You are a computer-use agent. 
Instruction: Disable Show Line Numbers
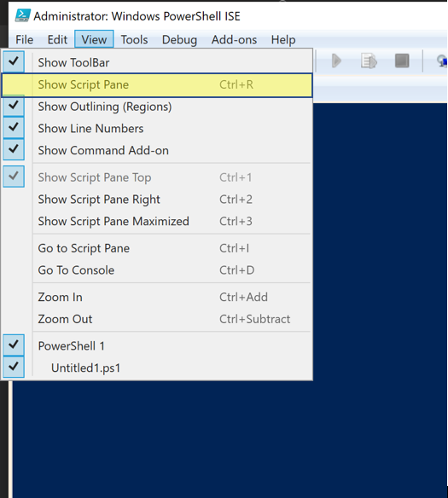coord(157,129)
